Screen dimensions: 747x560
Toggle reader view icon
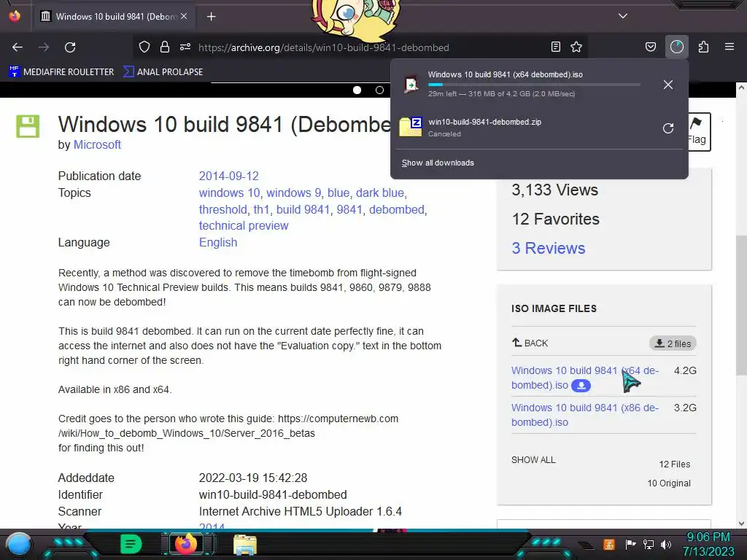point(555,47)
